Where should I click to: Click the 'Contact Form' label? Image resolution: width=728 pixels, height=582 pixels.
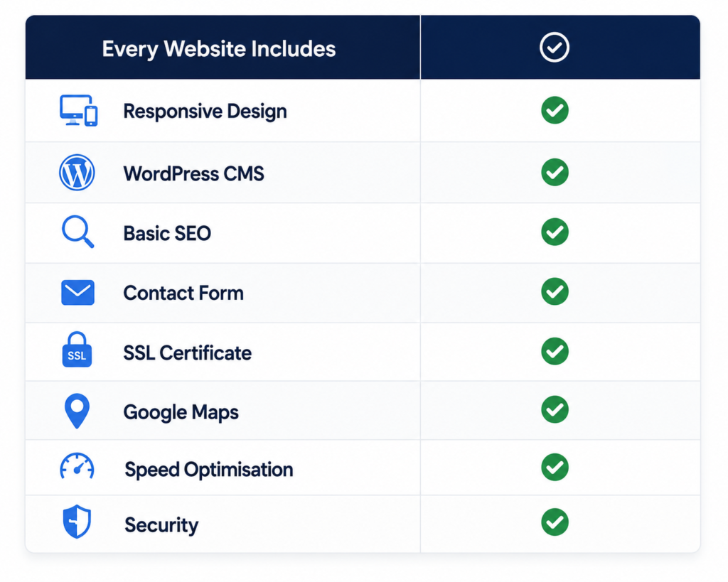click(x=183, y=293)
